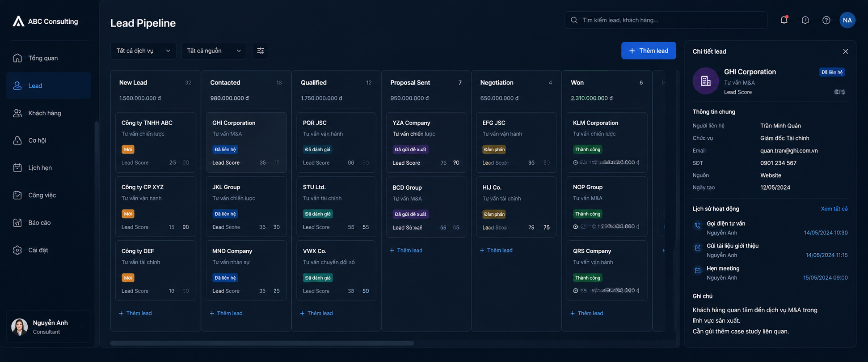Viewport: 868px width, 362px height.
Task: Click the ABC Consulting logo
Action: point(45,21)
